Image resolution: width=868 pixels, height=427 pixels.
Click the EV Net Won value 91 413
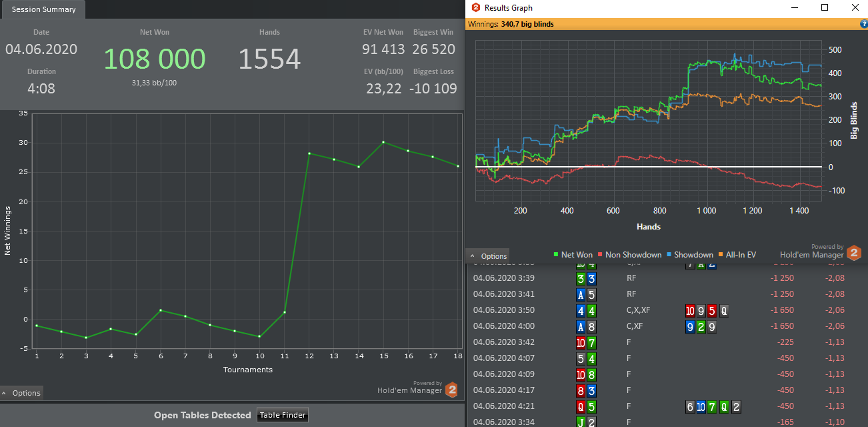(x=383, y=49)
